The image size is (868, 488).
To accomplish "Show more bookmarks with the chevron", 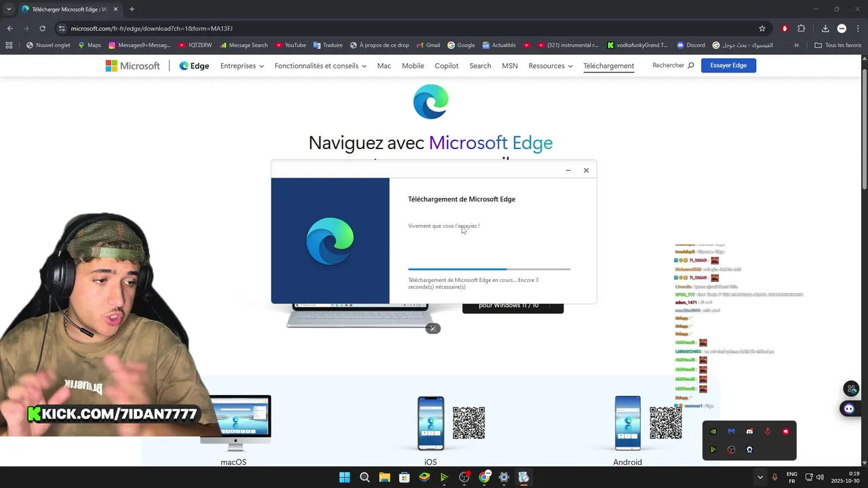I will (796, 45).
